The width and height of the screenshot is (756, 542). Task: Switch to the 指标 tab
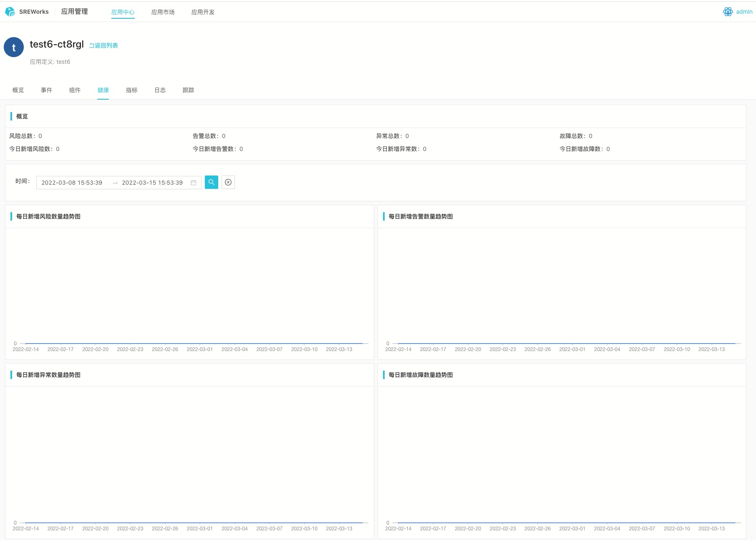tap(131, 90)
